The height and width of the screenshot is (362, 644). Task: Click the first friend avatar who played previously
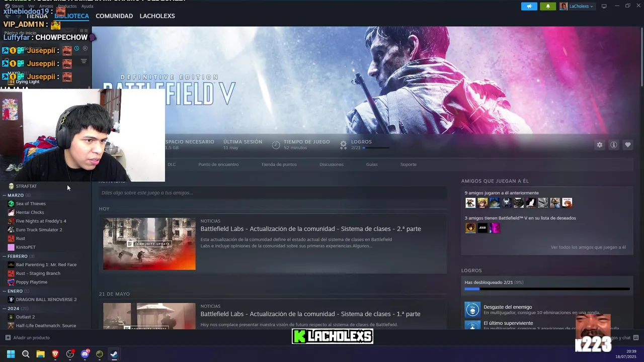point(470,203)
